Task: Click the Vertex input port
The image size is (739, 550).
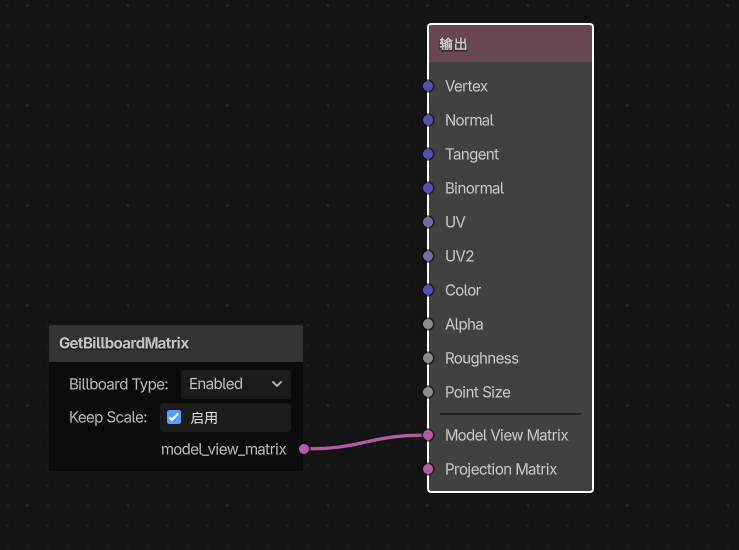Action: pyautogui.click(x=428, y=86)
